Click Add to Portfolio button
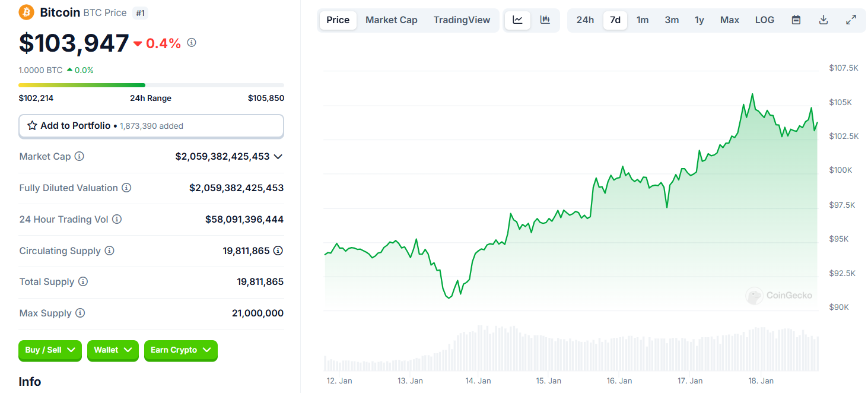Viewport: 868px width, 393px height. pos(151,126)
